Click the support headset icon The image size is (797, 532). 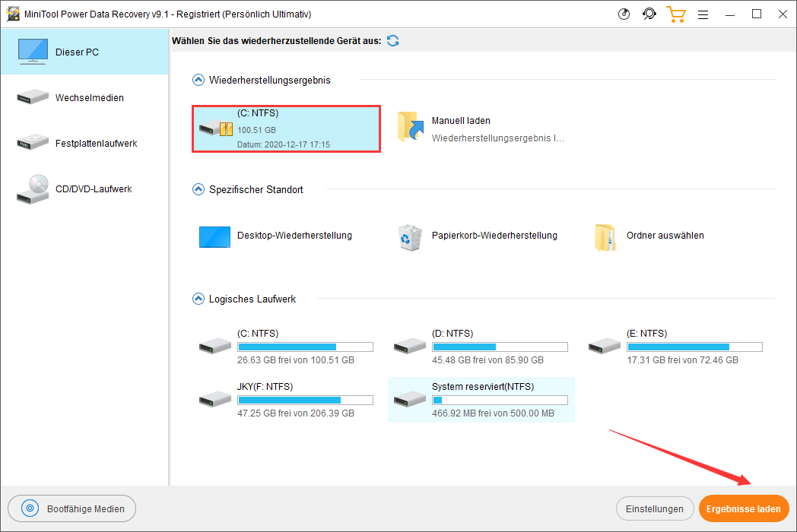pos(649,14)
